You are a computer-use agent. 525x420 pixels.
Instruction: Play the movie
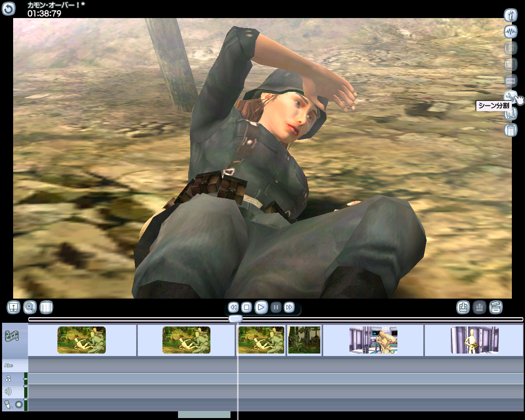261,307
